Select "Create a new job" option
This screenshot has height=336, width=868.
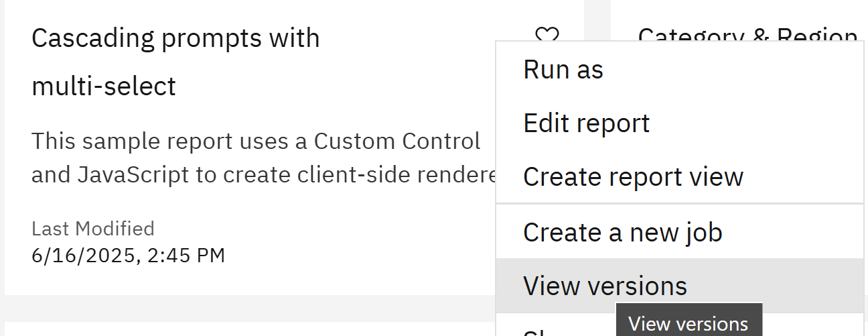click(x=622, y=232)
